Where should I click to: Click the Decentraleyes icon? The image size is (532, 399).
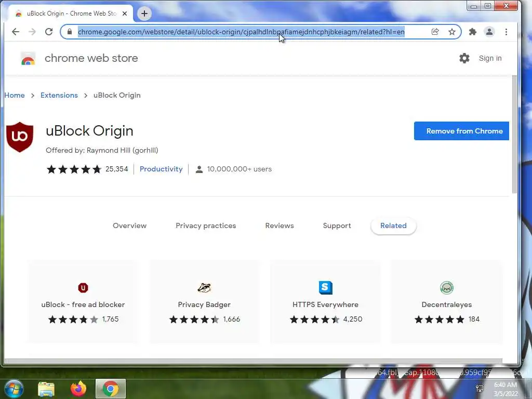pyautogui.click(x=446, y=288)
